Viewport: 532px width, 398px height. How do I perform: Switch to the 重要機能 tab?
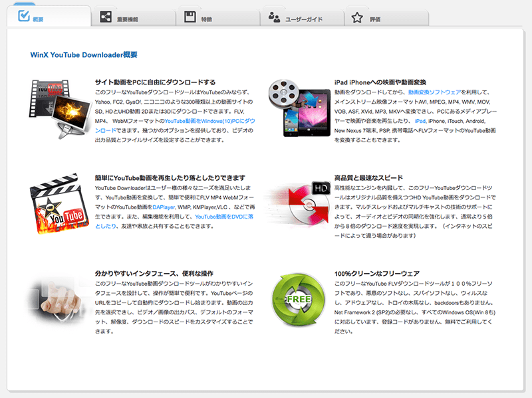(134, 17)
